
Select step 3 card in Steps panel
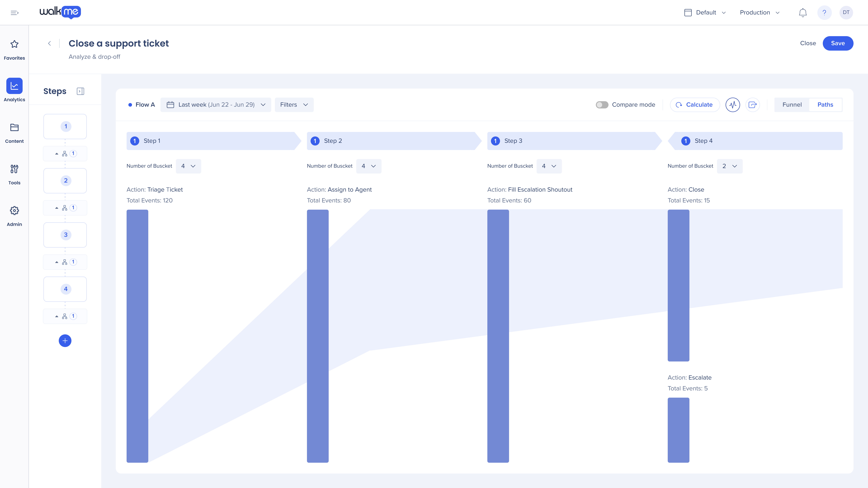pyautogui.click(x=65, y=235)
